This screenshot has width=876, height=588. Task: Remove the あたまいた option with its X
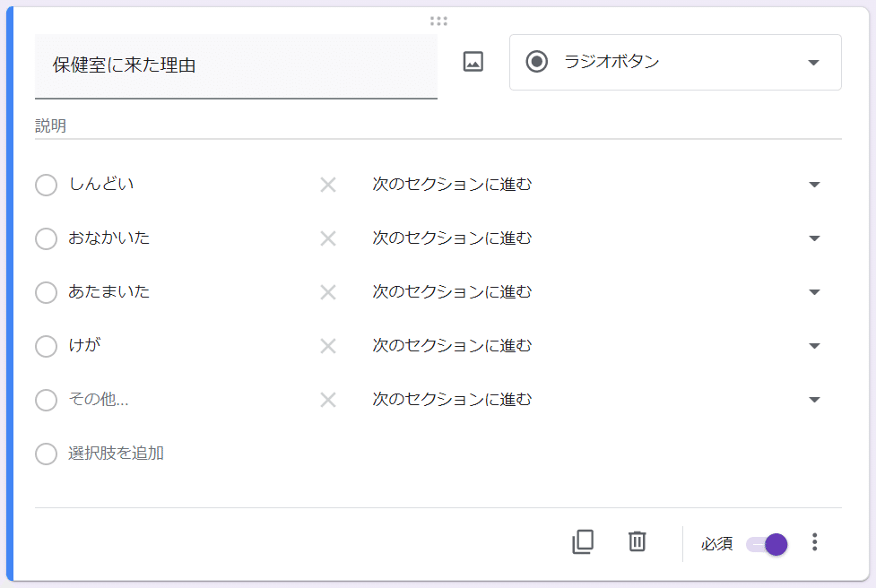[328, 292]
